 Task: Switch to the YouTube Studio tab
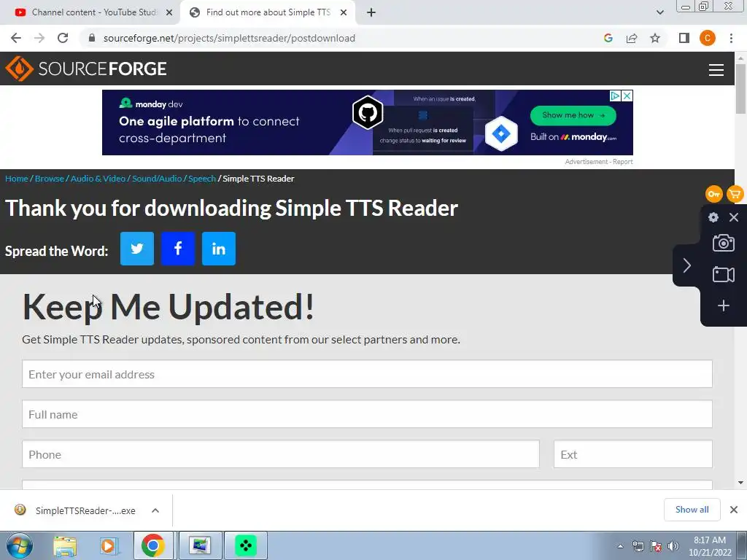90,12
